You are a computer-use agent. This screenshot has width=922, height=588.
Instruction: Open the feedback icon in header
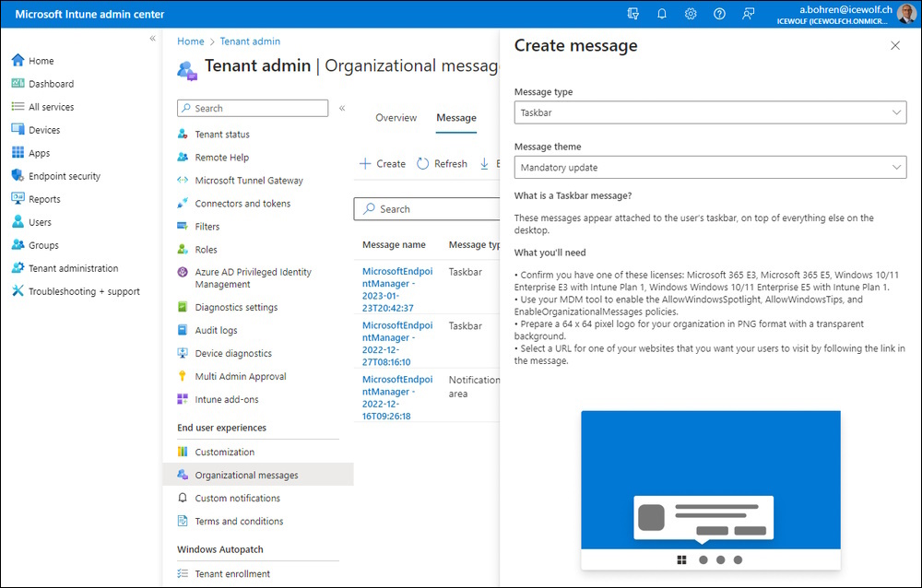[748, 14]
